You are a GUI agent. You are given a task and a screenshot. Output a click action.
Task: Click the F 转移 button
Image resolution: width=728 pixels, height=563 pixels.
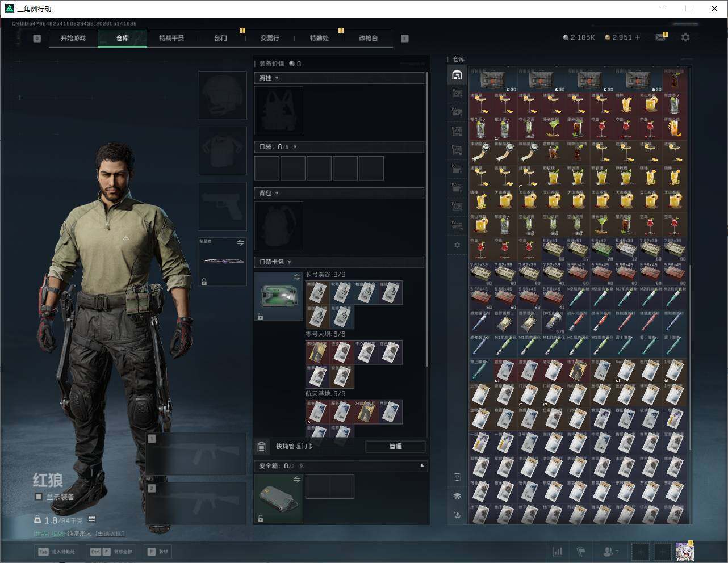pyautogui.click(x=157, y=552)
